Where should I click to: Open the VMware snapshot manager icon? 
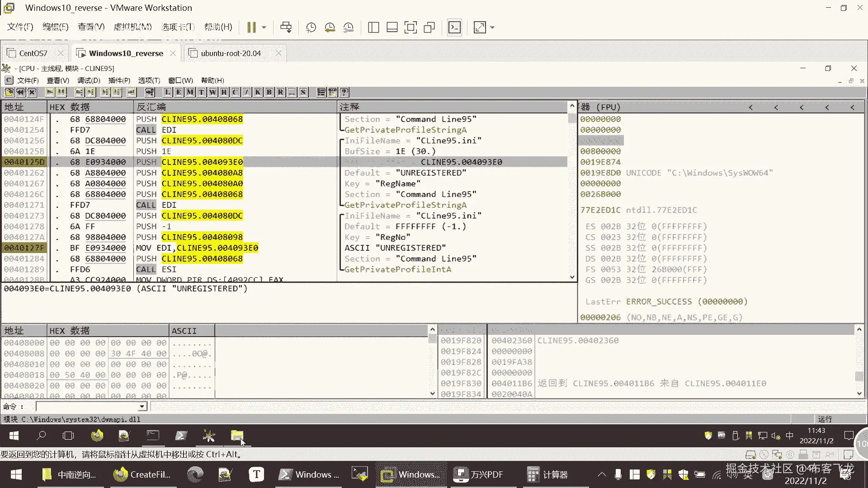pyautogui.click(x=348, y=27)
